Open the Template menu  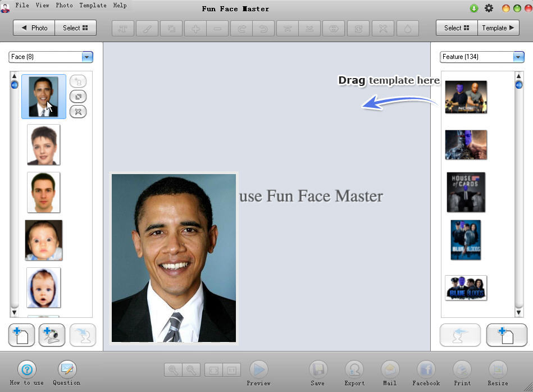tap(93, 5)
